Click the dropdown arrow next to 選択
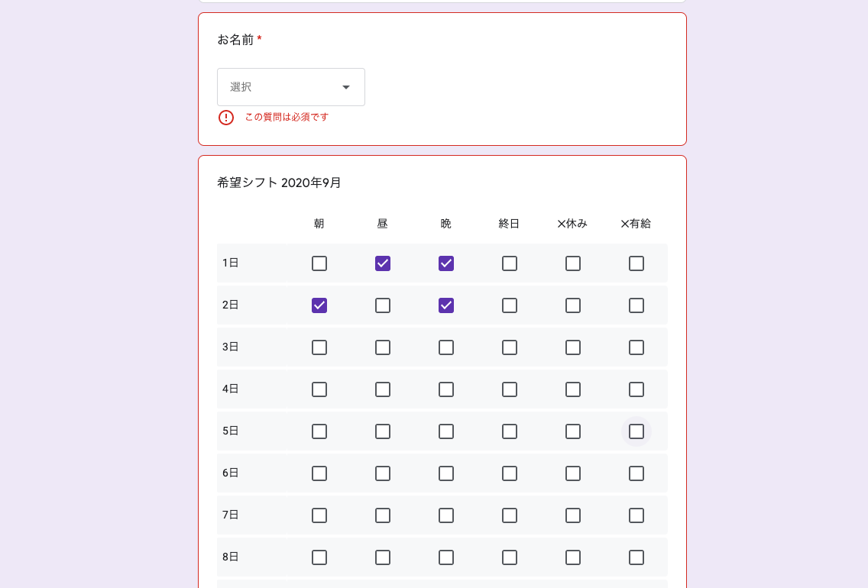Viewport: 868px width, 588px height. coord(345,87)
